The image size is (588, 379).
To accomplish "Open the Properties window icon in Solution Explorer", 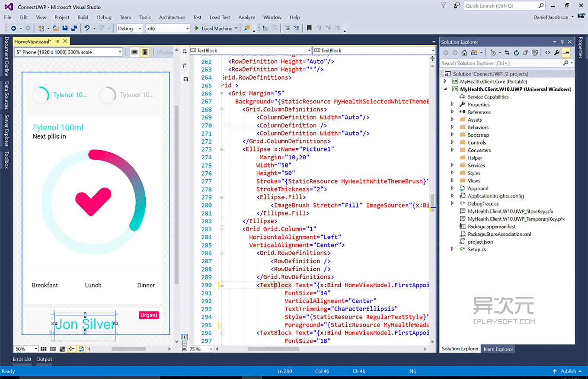I will 556,52.
